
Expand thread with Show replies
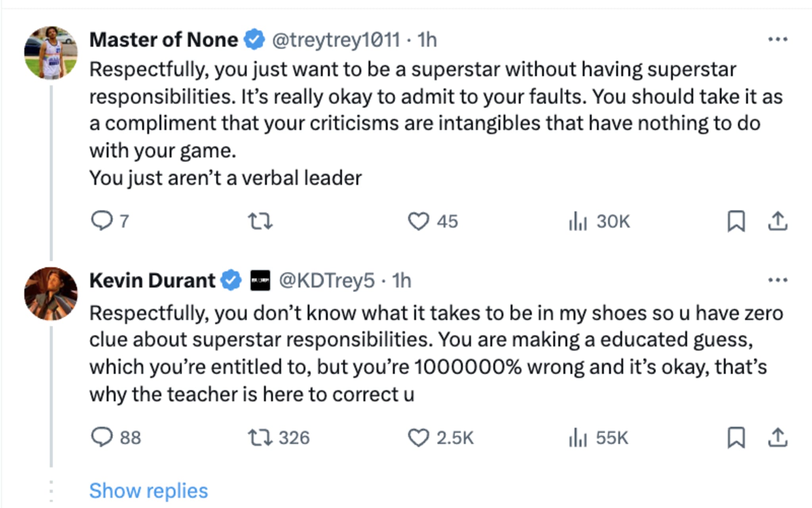pos(148,491)
